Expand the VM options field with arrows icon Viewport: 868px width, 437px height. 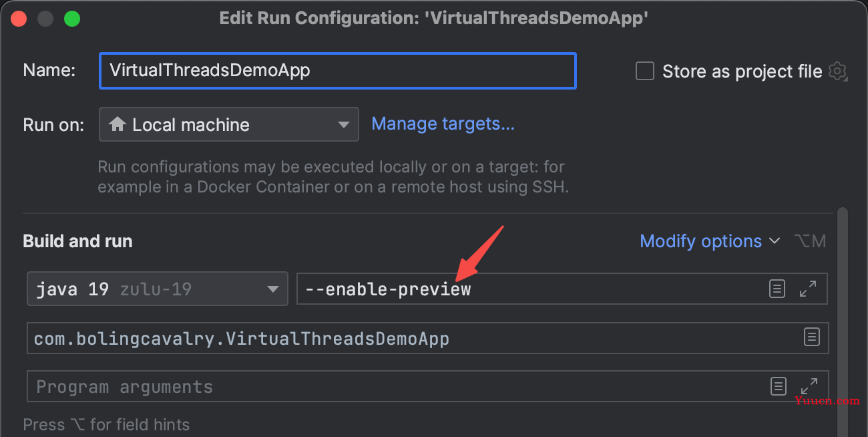(808, 289)
